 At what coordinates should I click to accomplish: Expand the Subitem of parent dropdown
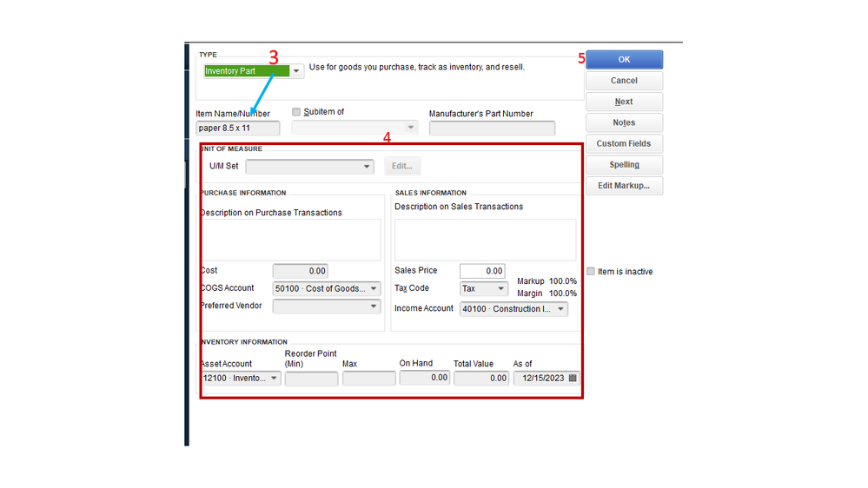click(x=410, y=128)
